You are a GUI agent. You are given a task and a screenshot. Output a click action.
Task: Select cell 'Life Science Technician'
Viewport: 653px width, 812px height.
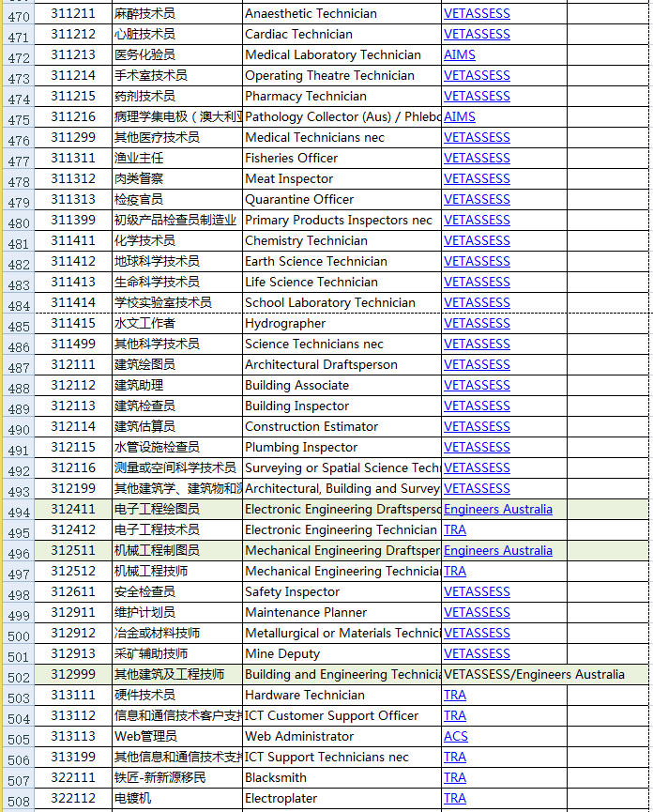(x=342, y=283)
